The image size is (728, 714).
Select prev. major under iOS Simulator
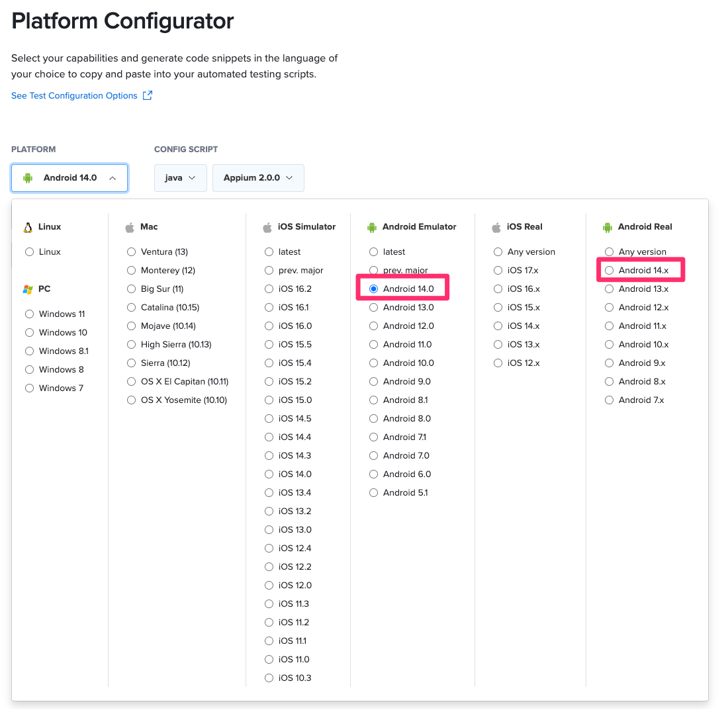[269, 270]
